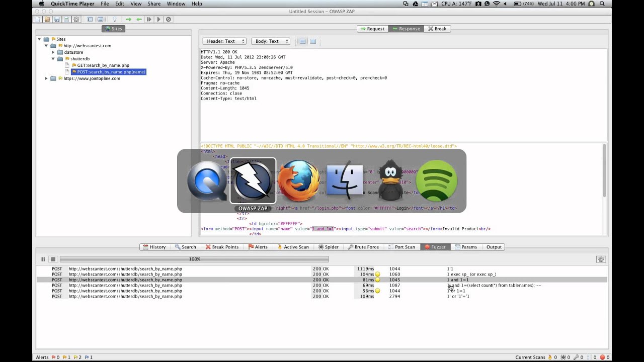Click the Persist Session floppy icon
This screenshot has height=362, width=644.
(x=57, y=19)
